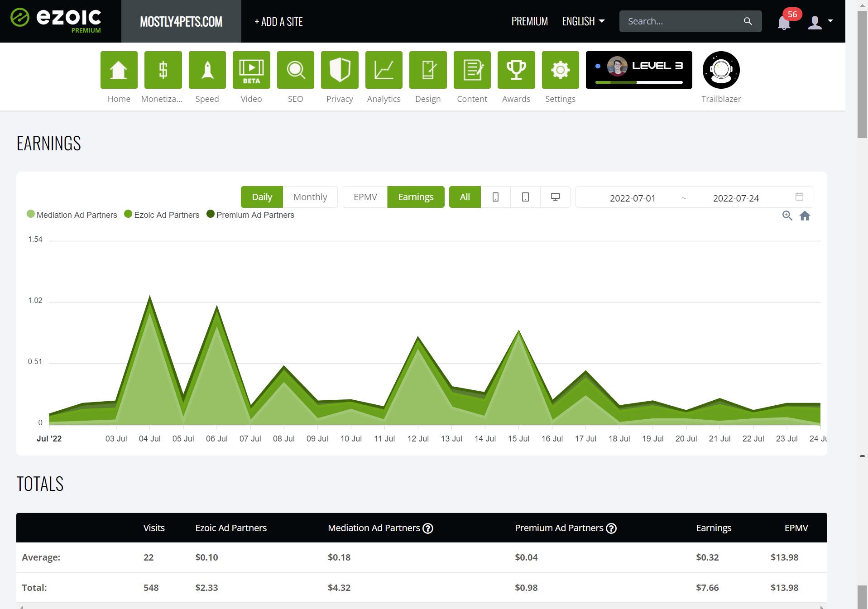
Task: Open the Speed rocket icon
Action: (x=207, y=70)
